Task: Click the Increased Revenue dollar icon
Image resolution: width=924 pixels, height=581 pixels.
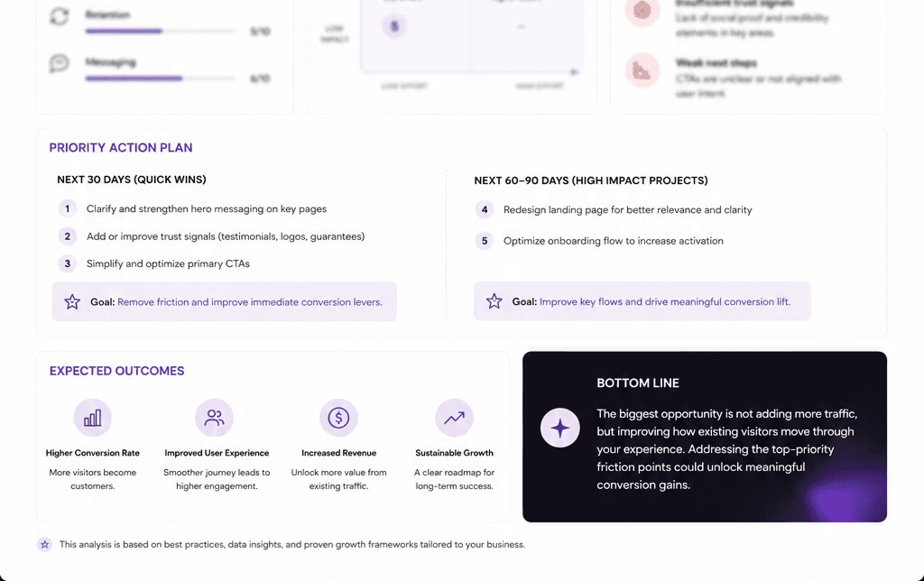Action: pos(338,418)
